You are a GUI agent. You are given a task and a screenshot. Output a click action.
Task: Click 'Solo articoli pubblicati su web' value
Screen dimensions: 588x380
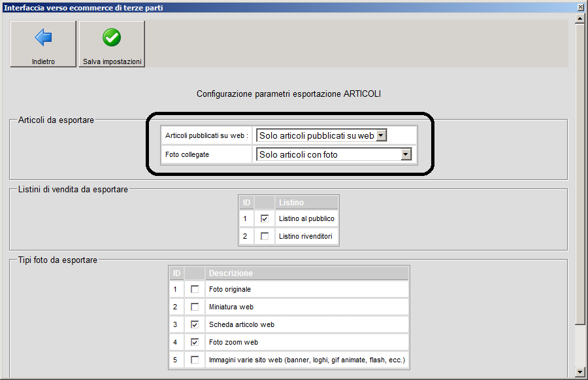point(316,135)
